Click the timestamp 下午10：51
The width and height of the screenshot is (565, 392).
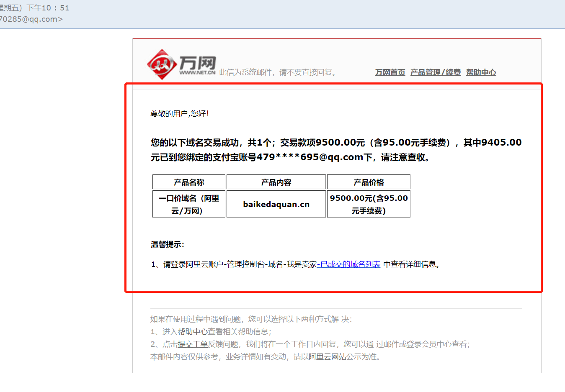(48, 8)
